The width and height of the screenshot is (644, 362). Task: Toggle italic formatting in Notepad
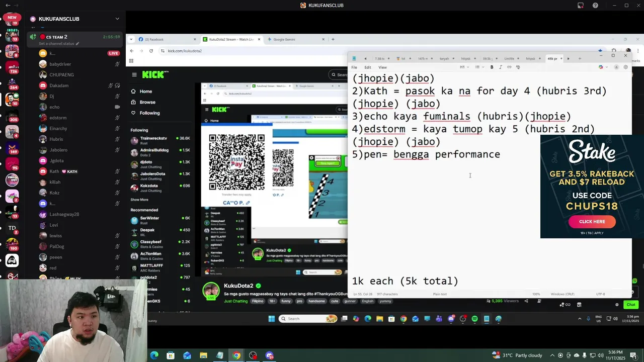[500, 67]
